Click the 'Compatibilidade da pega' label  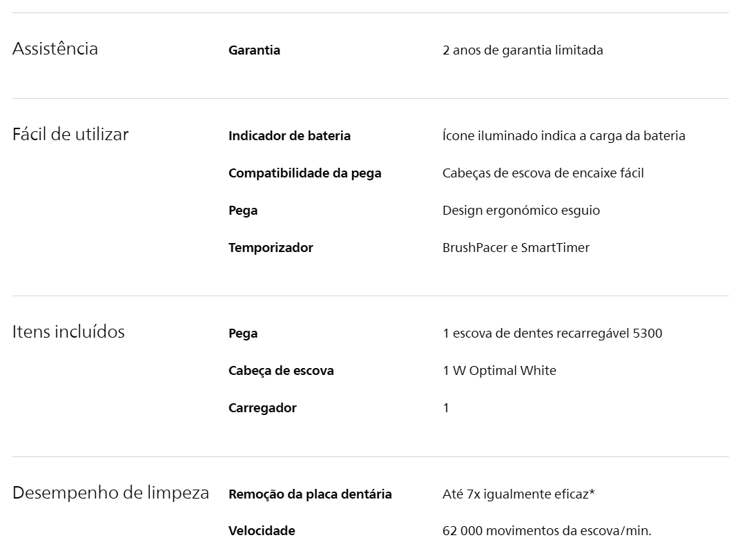[304, 173]
